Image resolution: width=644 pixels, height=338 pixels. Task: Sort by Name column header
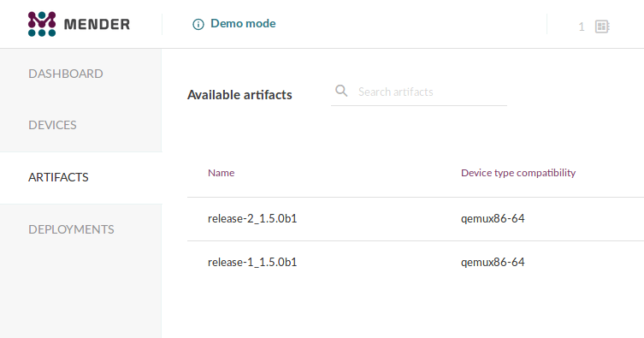tap(221, 173)
